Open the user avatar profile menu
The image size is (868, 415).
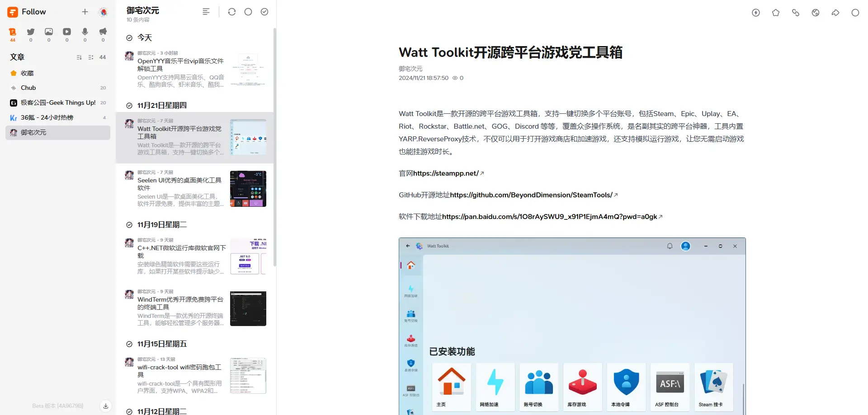point(104,12)
